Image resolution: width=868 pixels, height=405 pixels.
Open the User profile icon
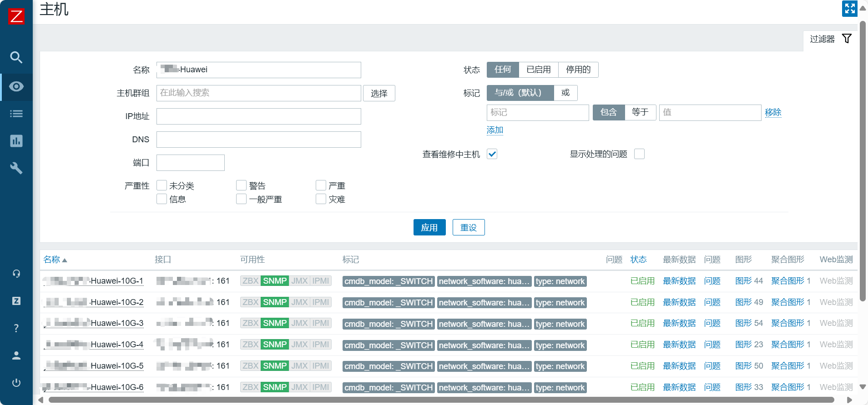tap(16, 355)
